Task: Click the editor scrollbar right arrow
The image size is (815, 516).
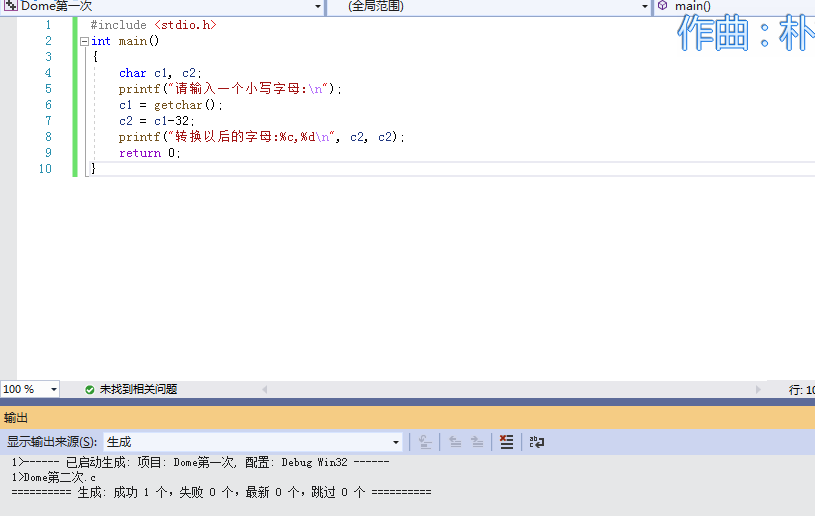Action: coord(758,389)
